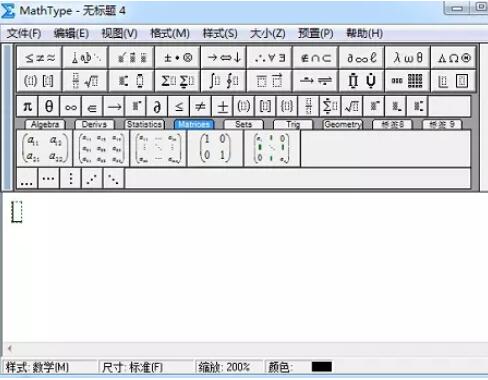The height and width of the screenshot is (380, 488).
Task: Open the subscript and superscript templates palette
Action: pyautogui.click(x=131, y=81)
